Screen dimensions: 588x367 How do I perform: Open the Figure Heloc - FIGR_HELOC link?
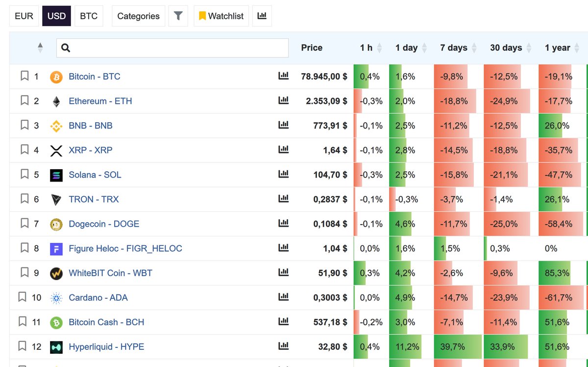click(x=125, y=248)
